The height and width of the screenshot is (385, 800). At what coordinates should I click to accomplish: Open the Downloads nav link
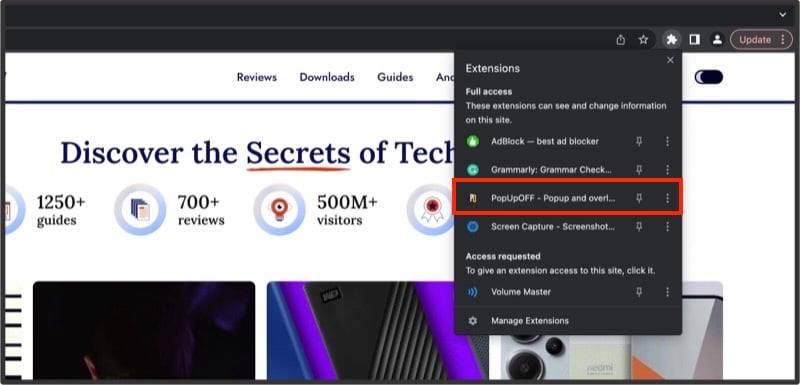327,77
